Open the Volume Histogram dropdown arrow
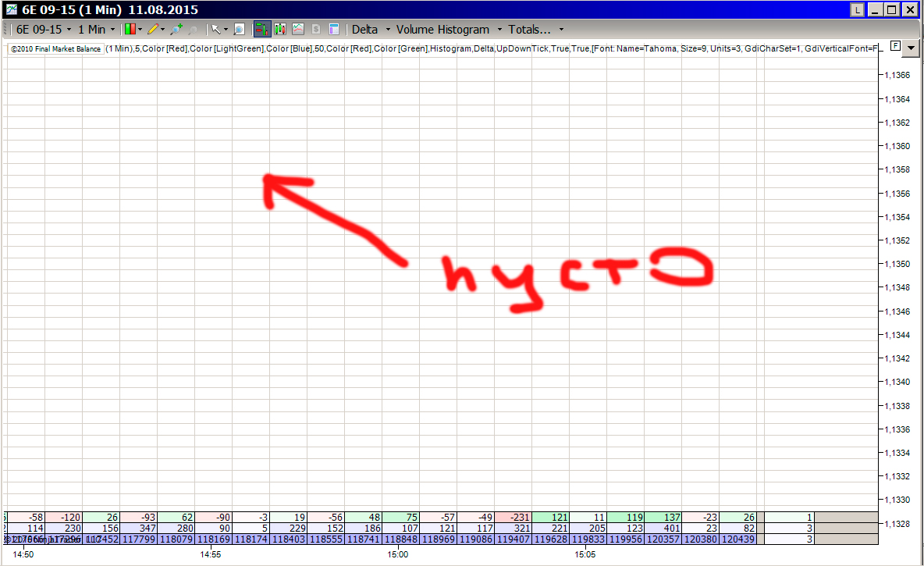The width and height of the screenshot is (924, 566). (x=499, y=30)
